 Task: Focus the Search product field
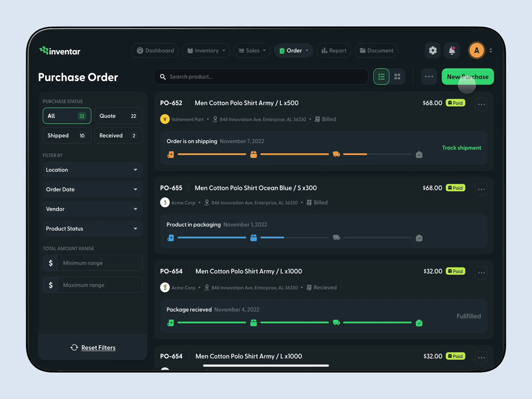pyautogui.click(x=261, y=77)
